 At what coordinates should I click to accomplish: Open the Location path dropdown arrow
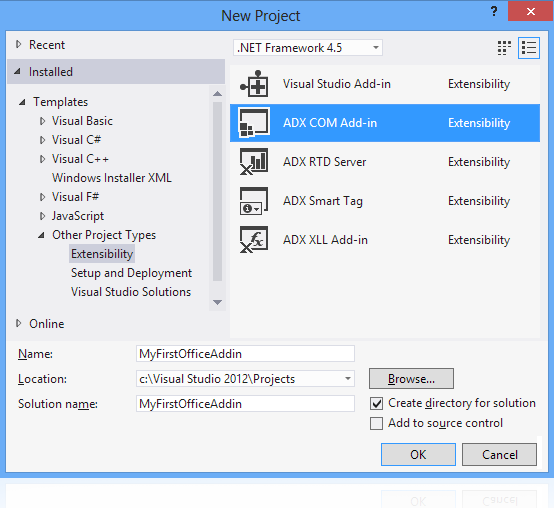pos(348,379)
